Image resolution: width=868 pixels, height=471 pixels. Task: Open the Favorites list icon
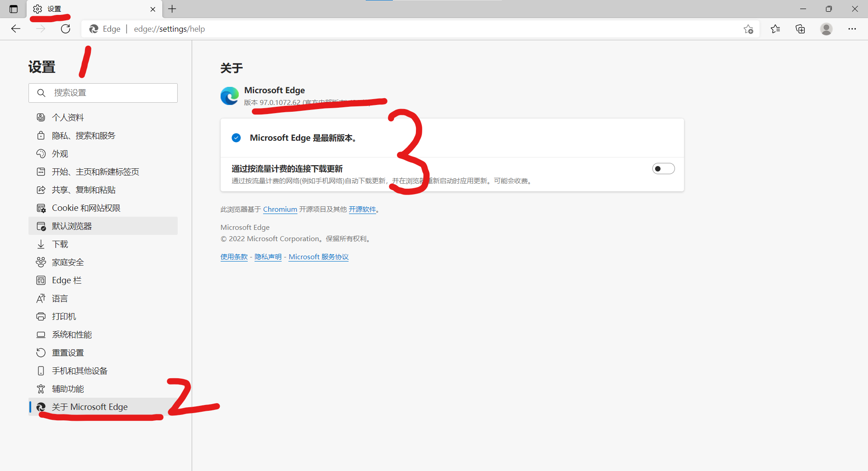(x=775, y=29)
